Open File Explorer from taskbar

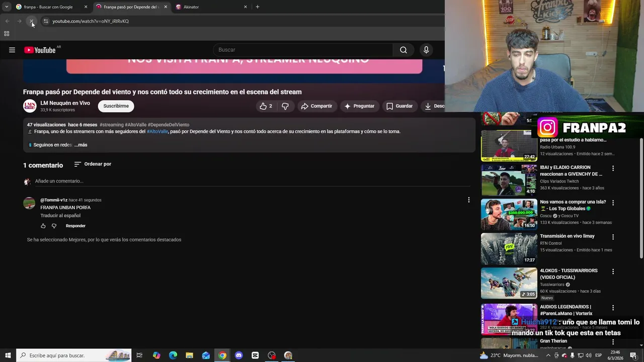tap(189, 355)
